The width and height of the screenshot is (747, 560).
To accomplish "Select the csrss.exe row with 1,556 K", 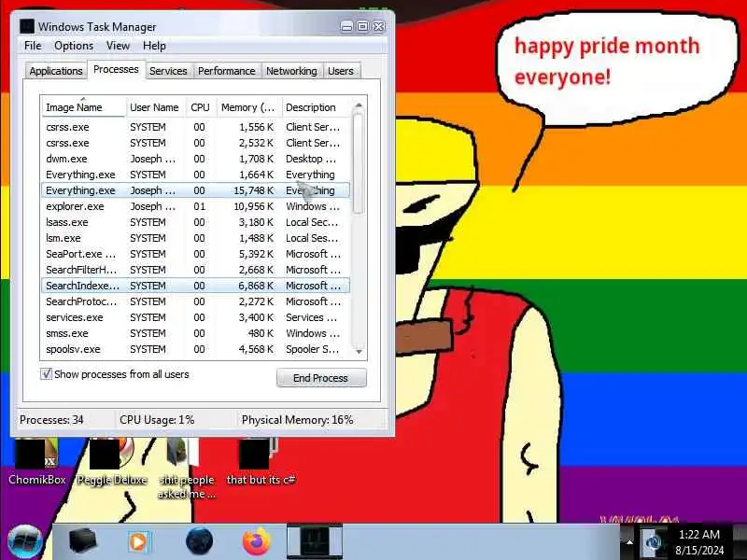I will (x=196, y=127).
